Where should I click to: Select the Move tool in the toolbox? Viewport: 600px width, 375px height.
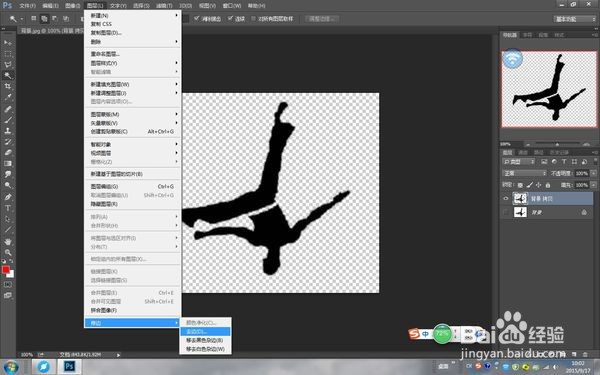tap(8, 42)
